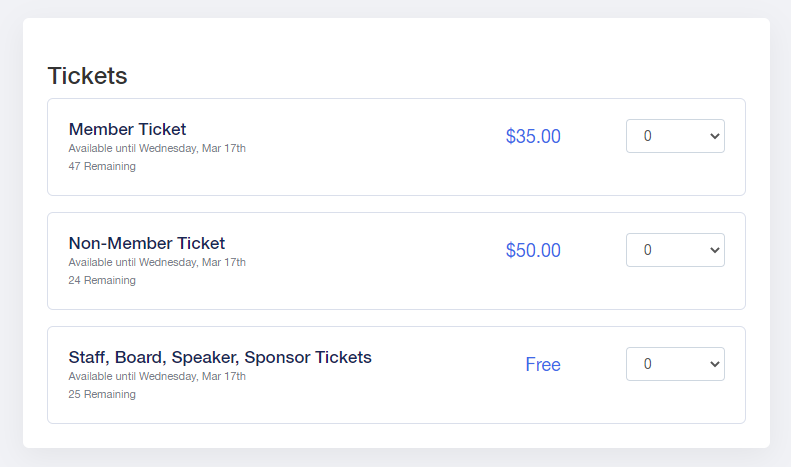Click the $35.00 price
Screen dimensions: 791x467
coord(533,137)
